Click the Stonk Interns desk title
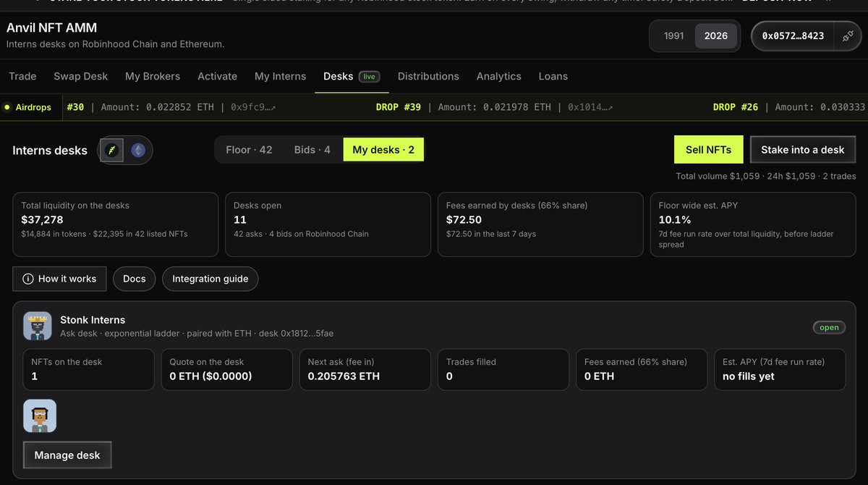This screenshot has width=868, height=485. tap(93, 320)
